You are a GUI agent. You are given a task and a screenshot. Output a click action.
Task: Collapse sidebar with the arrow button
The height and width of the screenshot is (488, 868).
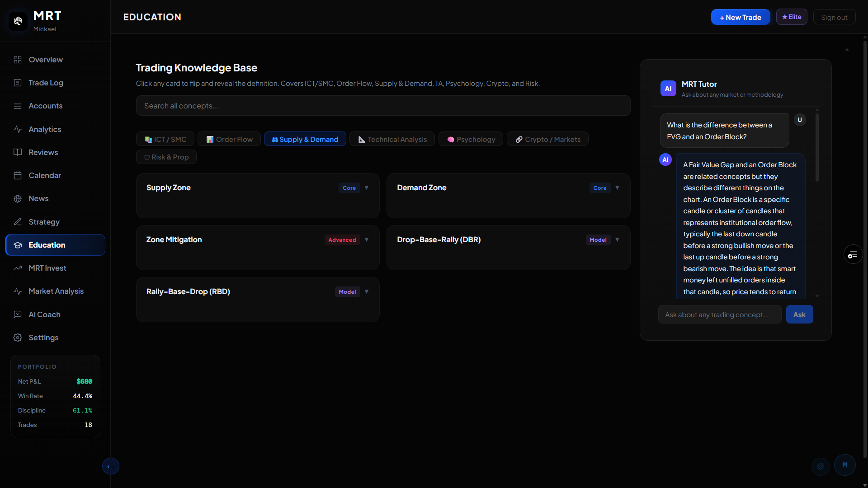(111, 466)
